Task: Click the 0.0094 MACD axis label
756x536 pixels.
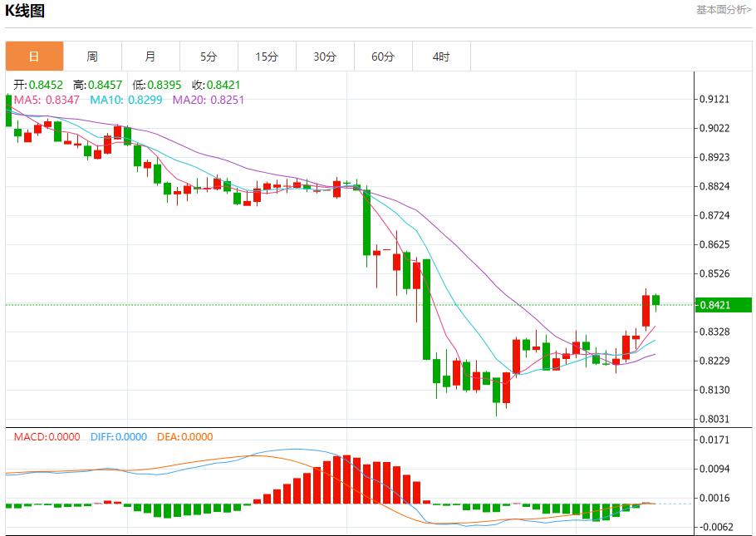Action: [714, 469]
